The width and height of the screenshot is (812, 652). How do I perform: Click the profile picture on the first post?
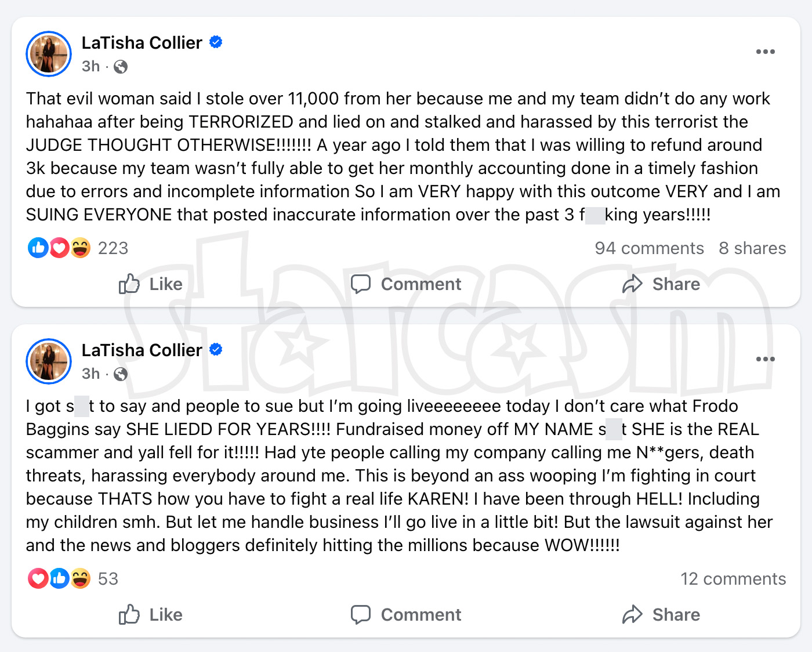coord(49,54)
